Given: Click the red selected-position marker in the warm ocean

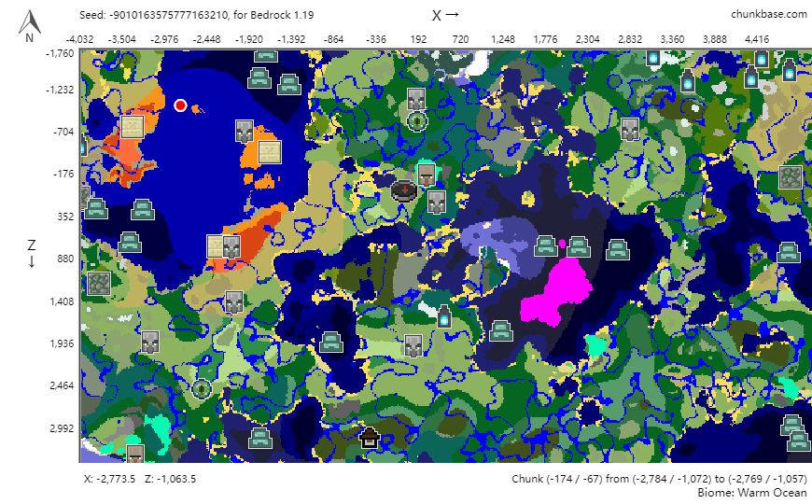Looking at the screenshot, I should 180,105.
